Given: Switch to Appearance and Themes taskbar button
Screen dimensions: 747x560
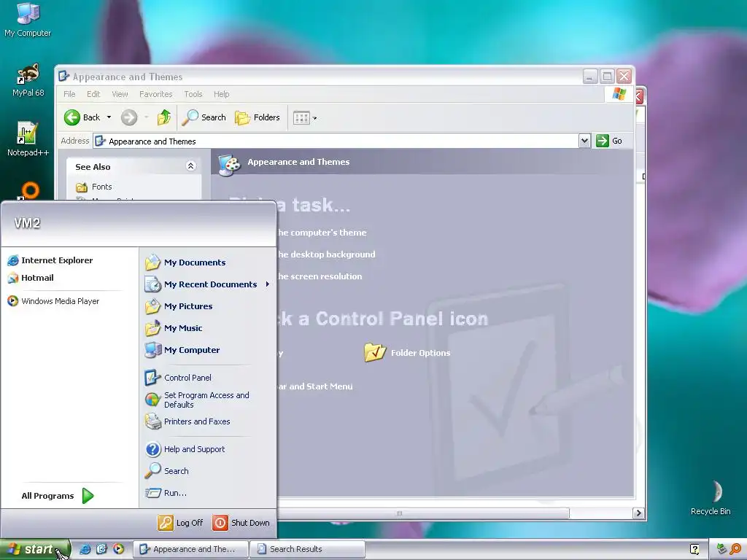Looking at the screenshot, I should (x=190, y=549).
